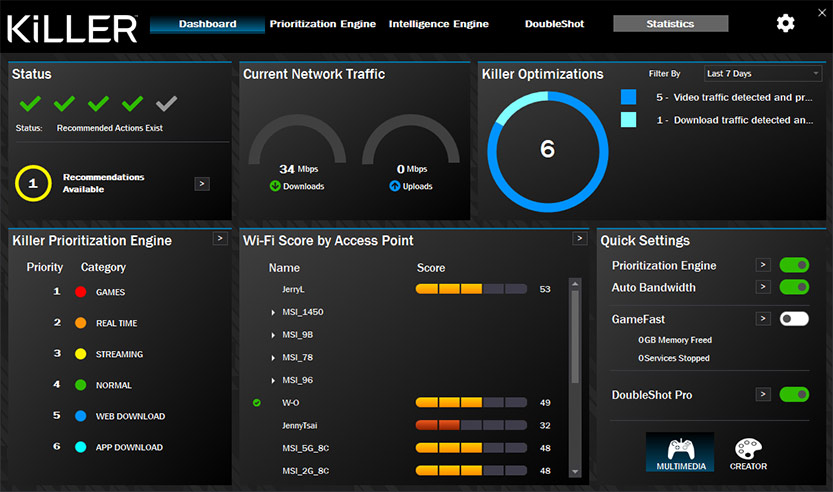Expand the MSI_1450 access point entry

click(274, 312)
